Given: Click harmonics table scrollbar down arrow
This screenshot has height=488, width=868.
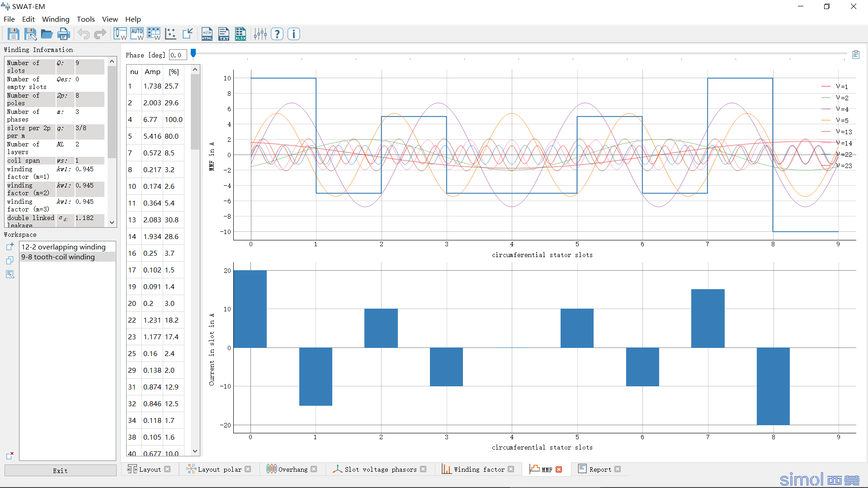Looking at the screenshot, I should click(x=195, y=451).
